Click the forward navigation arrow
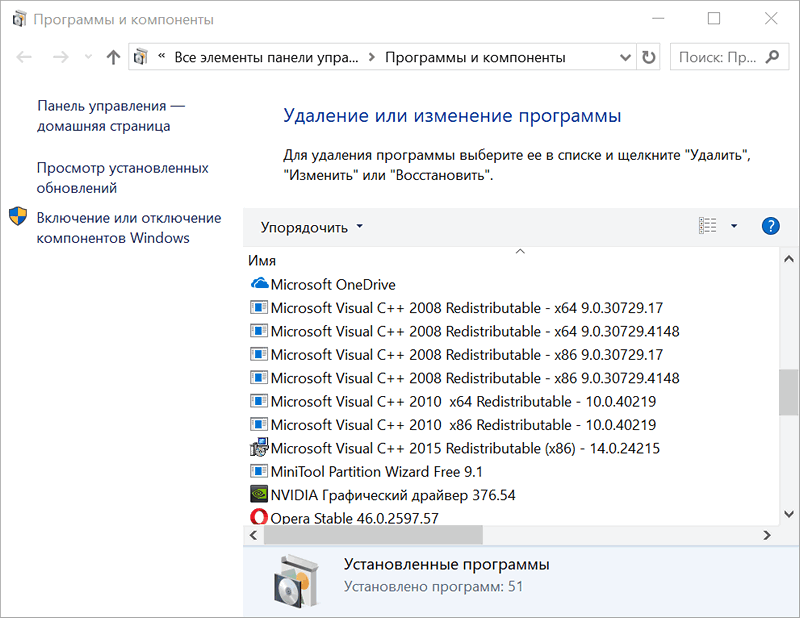The image size is (800, 618). 61,57
